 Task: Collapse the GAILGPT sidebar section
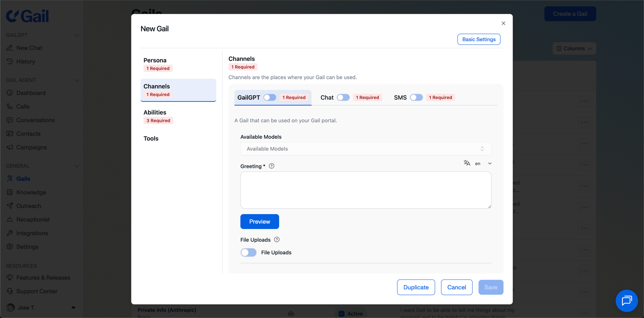tap(77, 35)
